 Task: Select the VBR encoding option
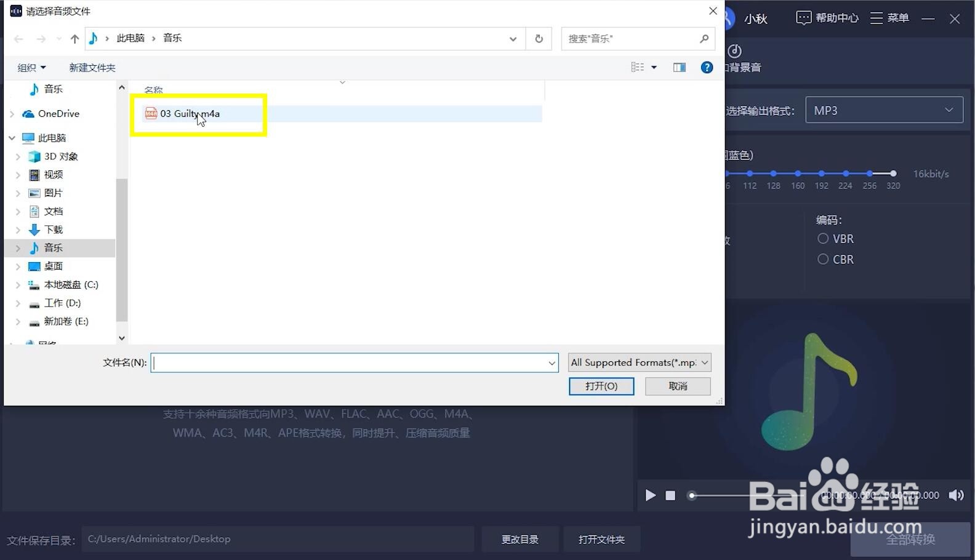(835, 239)
